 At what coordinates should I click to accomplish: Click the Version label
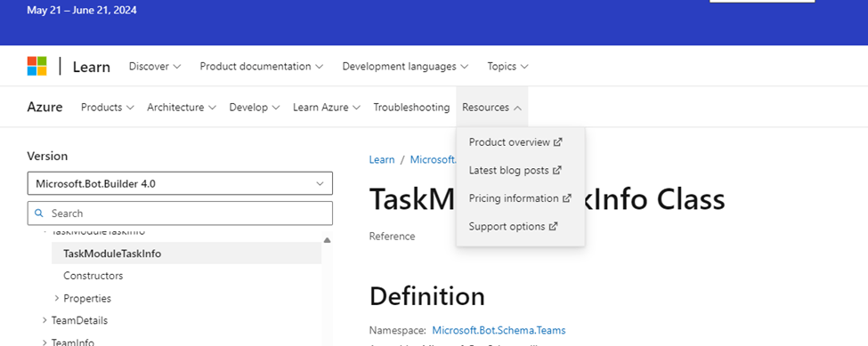[x=47, y=156]
